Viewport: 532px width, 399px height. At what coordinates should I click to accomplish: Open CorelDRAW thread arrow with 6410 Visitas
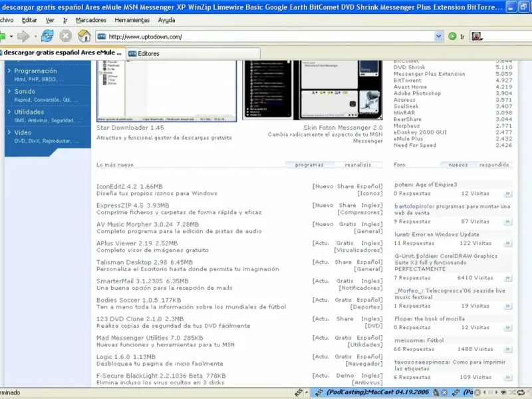[507, 278]
